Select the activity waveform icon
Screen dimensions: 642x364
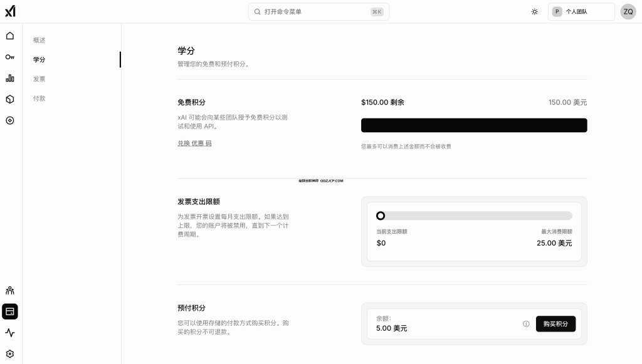click(x=9, y=332)
